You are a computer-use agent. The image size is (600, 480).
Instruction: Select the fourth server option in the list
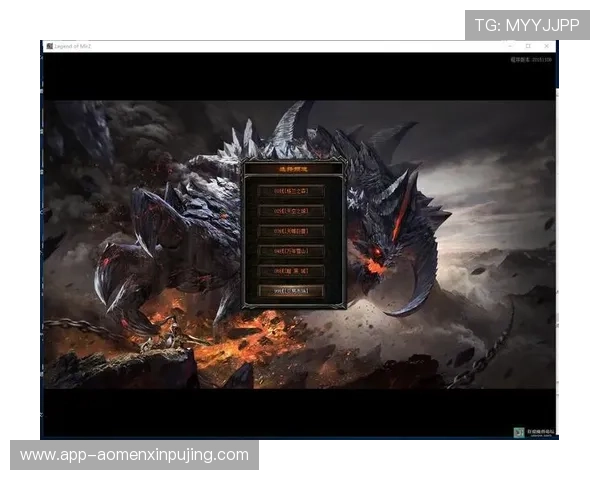click(291, 250)
